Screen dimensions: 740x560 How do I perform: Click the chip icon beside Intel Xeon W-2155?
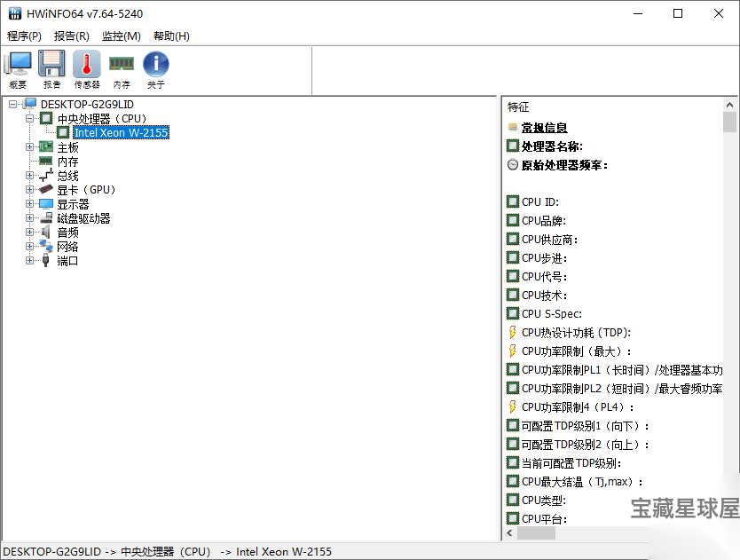click(x=63, y=133)
